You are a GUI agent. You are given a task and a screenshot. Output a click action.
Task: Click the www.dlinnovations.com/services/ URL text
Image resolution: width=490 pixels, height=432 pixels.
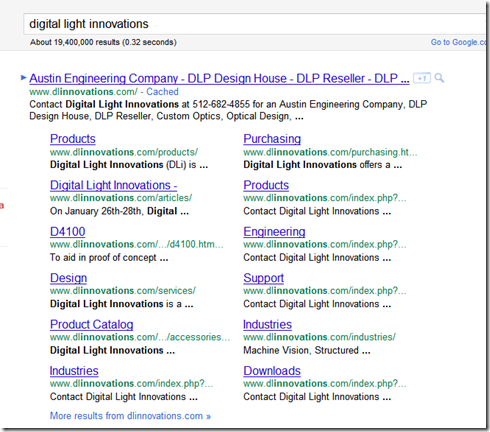coord(123,291)
